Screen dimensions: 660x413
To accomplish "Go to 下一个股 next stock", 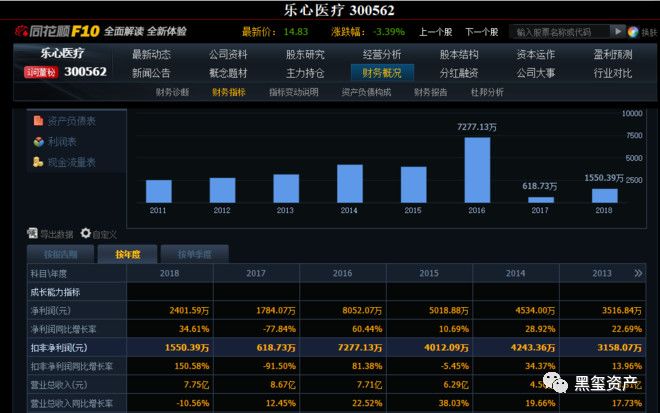I will [482, 32].
